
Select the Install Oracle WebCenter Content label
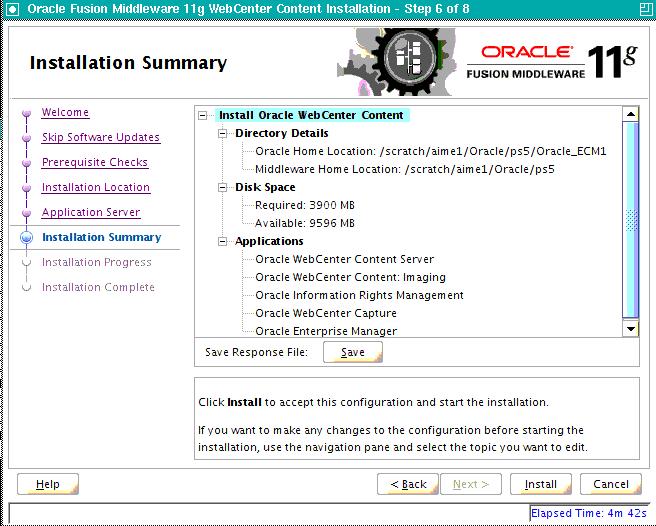point(312,115)
